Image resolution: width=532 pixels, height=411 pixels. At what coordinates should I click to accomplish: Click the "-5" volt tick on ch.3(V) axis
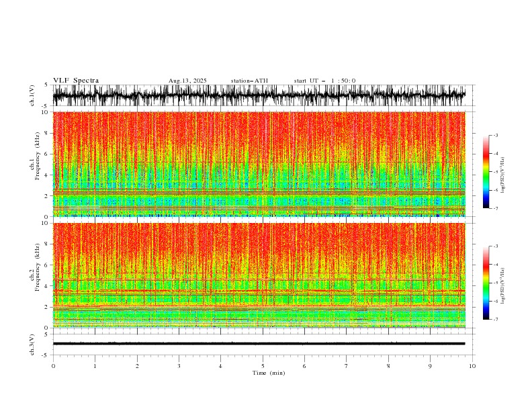[x=45, y=355]
